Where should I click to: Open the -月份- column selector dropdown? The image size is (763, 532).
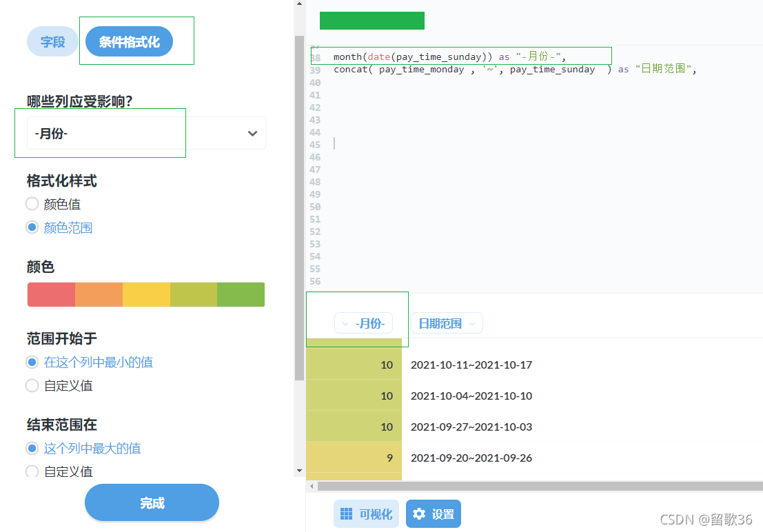[146, 134]
